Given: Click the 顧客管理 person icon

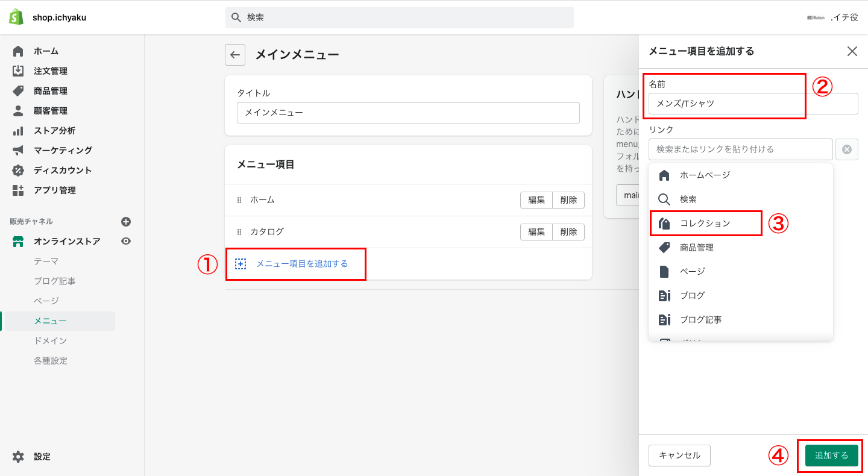Looking at the screenshot, I should point(18,111).
